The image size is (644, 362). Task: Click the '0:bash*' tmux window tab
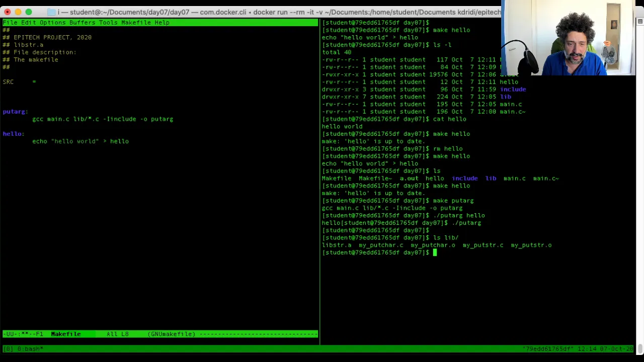(x=30, y=348)
